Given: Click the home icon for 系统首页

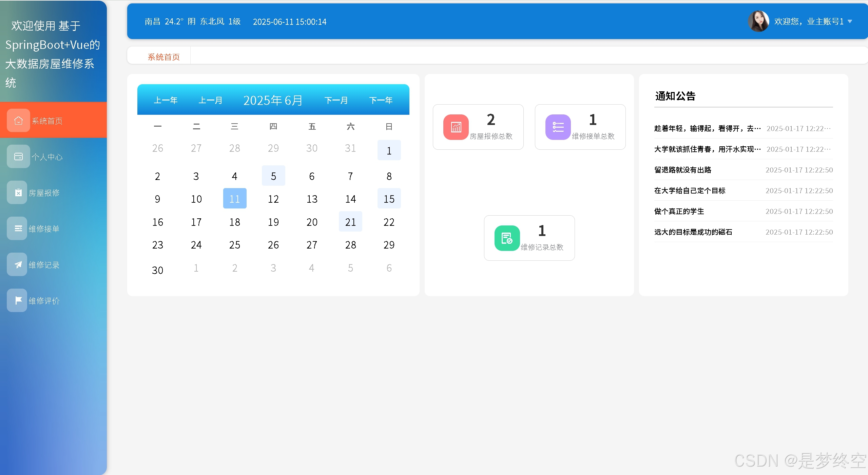Looking at the screenshot, I should 18,120.
